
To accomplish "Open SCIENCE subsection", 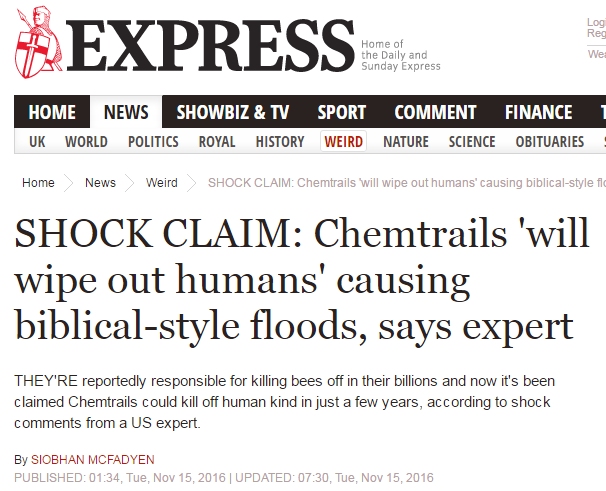I will point(472,142).
